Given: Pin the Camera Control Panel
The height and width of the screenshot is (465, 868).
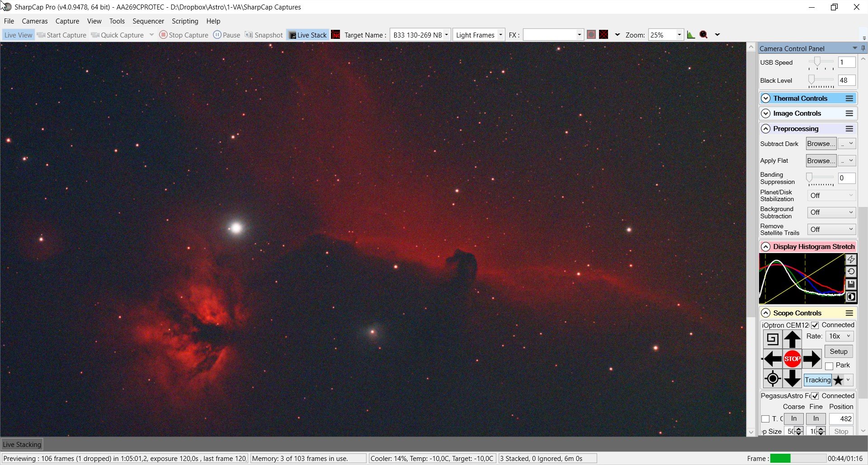Looking at the screenshot, I should coord(863,48).
